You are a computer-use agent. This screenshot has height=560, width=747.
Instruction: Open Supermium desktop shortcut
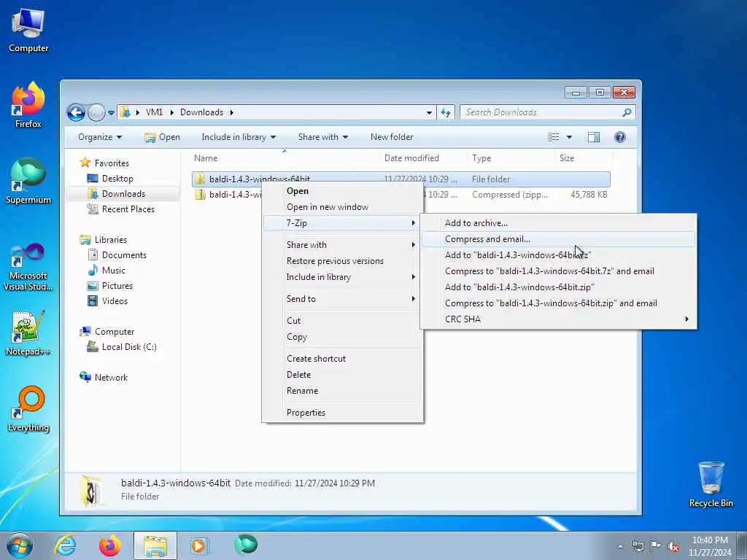click(28, 182)
